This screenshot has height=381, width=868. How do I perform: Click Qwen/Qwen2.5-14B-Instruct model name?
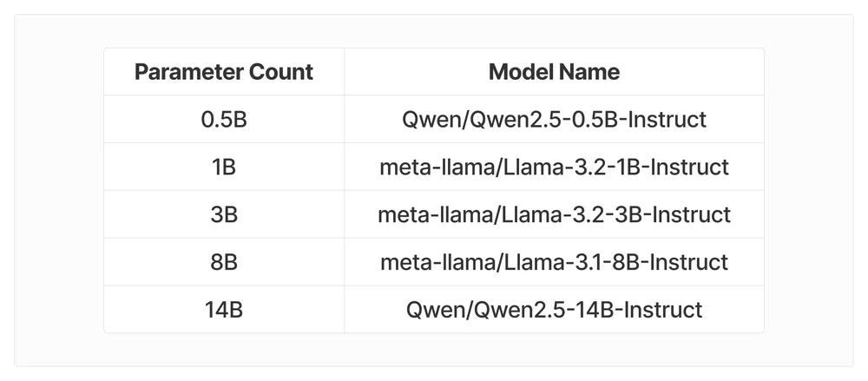point(554,310)
